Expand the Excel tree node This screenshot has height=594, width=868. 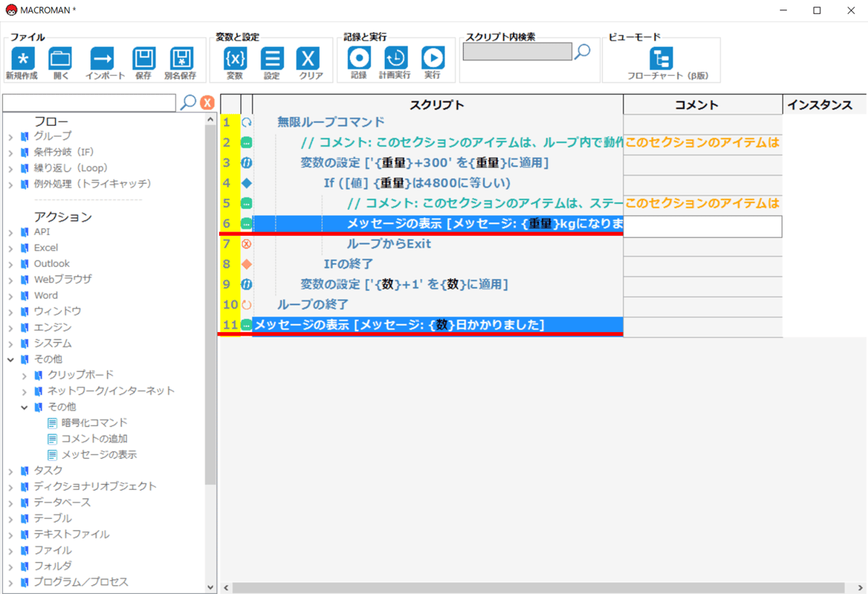click(11, 248)
